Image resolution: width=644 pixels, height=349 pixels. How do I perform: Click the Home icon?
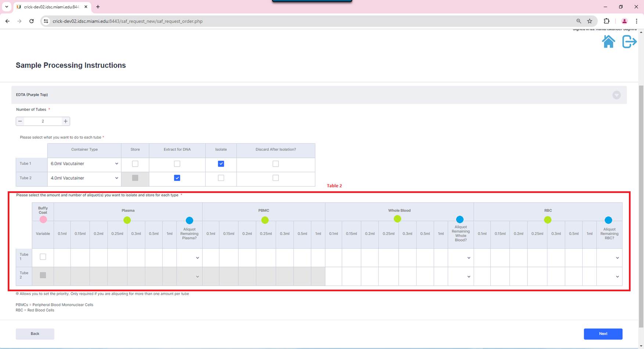click(x=608, y=42)
